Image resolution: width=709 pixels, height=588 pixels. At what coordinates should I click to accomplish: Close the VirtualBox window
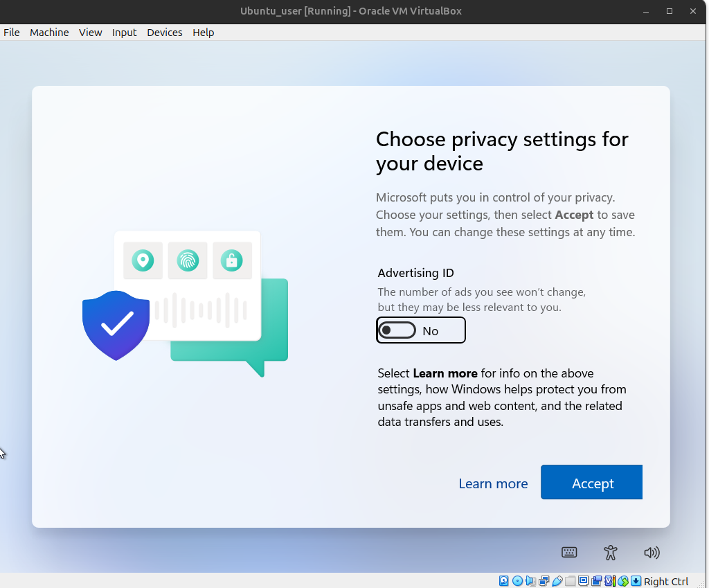693,11
